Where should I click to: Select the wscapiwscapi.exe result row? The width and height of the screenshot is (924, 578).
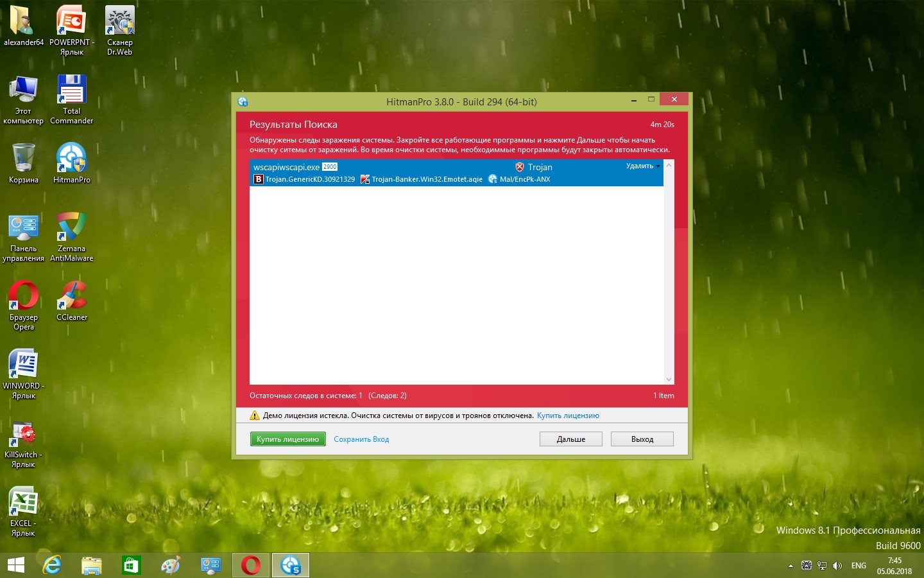click(x=456, y=173)
